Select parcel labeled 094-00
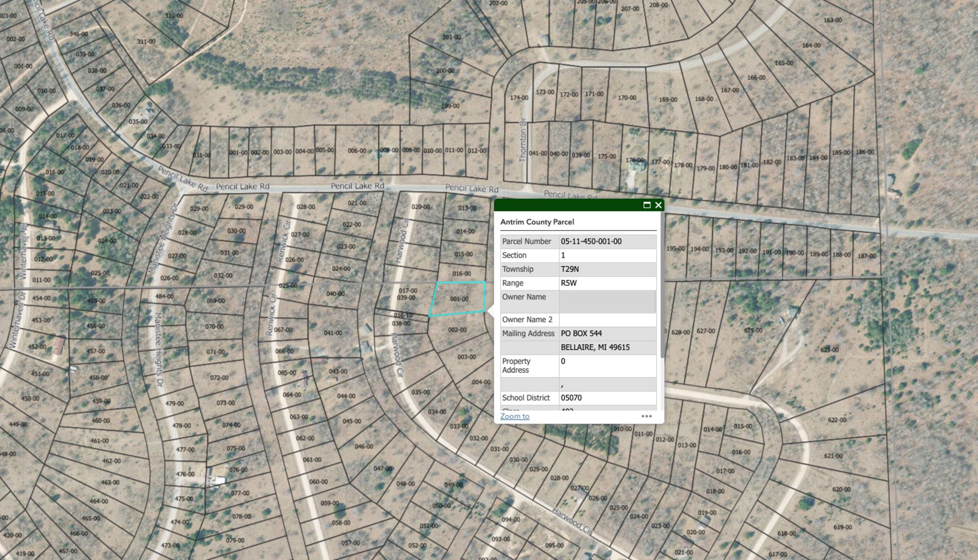978x560 pixels. pyautogui.click(x=510, y=520)
